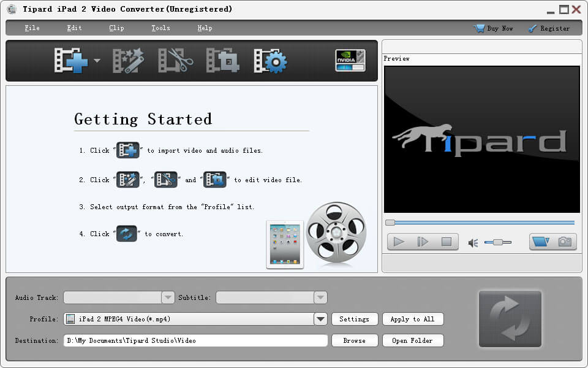
Task: Click the Apply to All button
Action: coord(412,319)
